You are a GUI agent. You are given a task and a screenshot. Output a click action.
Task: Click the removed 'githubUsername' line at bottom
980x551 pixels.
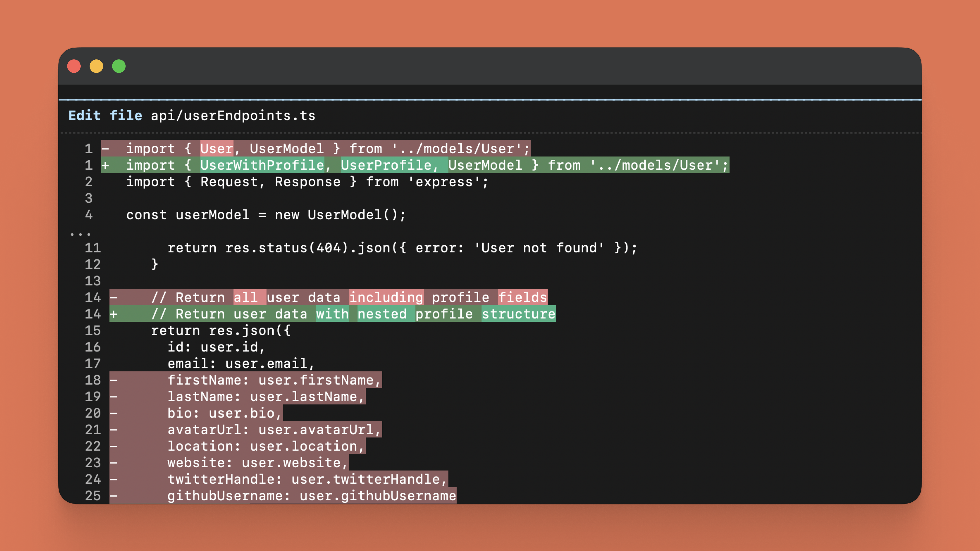pyautogui.click(x=311, y=495)
